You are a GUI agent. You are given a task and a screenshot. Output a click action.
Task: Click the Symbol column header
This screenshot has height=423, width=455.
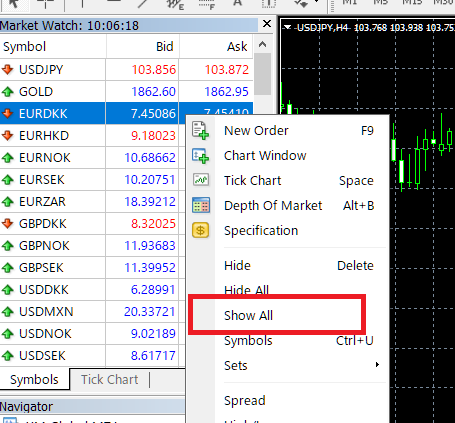pos(53,47)
